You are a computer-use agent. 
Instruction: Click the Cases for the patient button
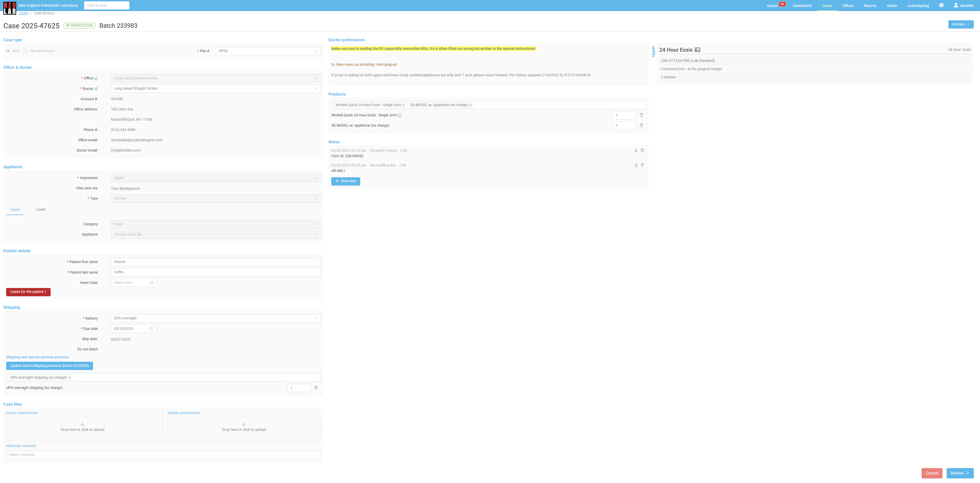(28, 292)
